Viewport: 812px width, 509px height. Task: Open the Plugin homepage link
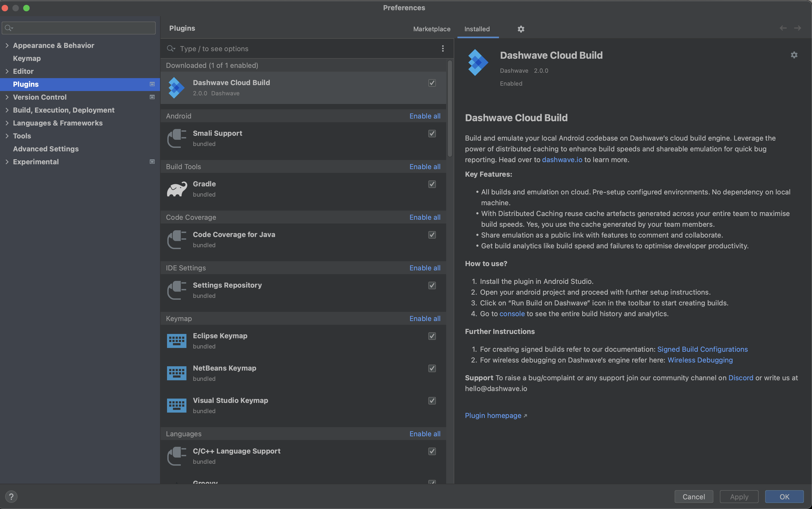493,415
